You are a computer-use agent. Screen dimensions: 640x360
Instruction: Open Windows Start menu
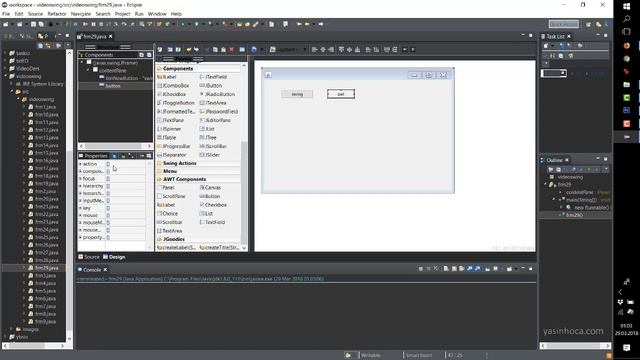click(627, 7)
